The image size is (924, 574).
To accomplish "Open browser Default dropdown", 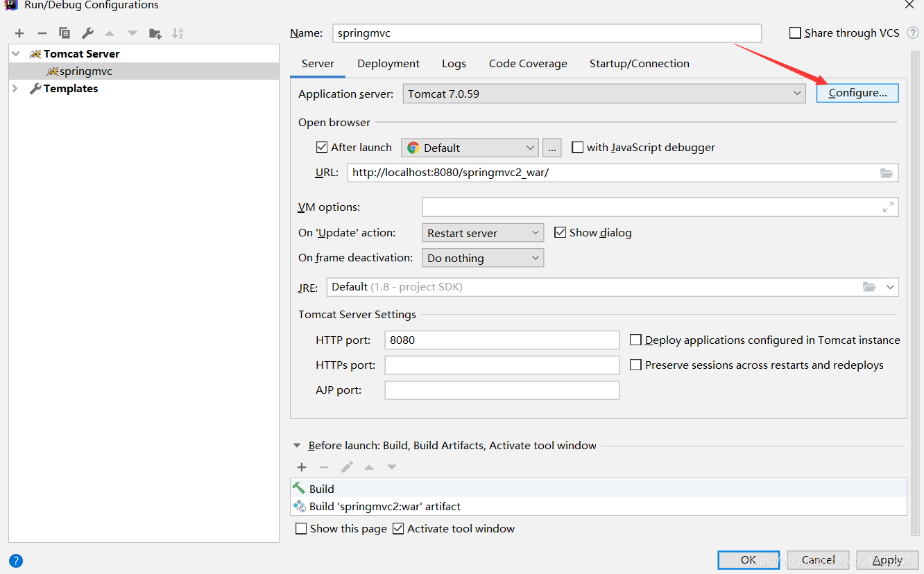I will [x=470, y=148].
